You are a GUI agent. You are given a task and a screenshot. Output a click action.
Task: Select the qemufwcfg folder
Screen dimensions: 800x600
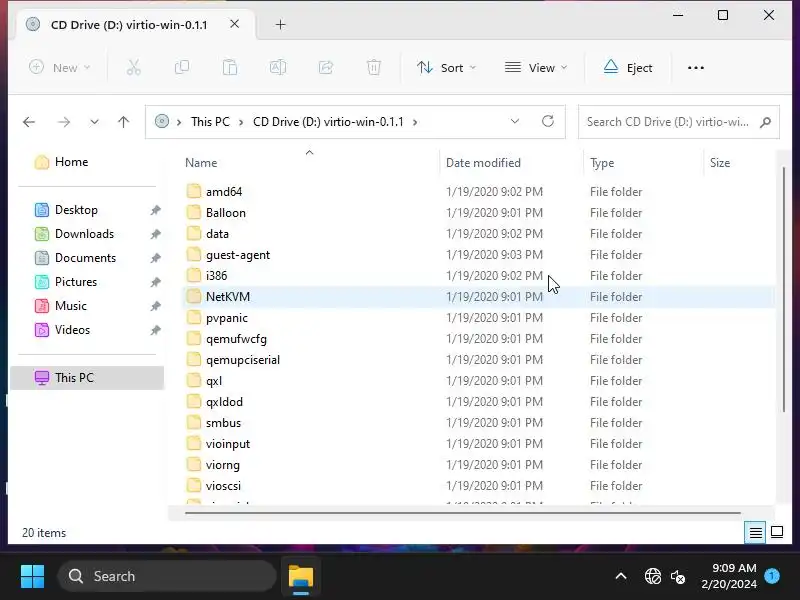(478, 338)
